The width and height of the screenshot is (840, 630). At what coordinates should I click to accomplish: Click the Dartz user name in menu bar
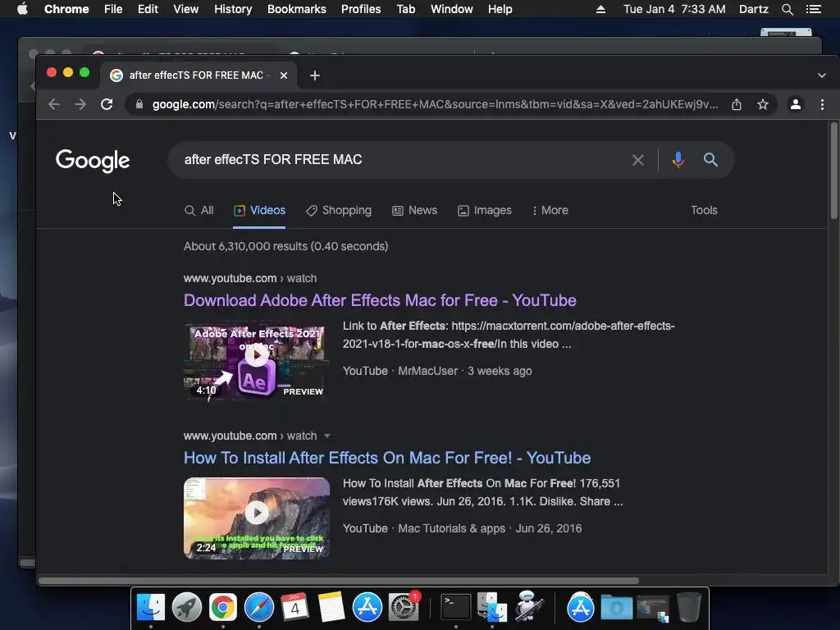(x=754, y=9)
